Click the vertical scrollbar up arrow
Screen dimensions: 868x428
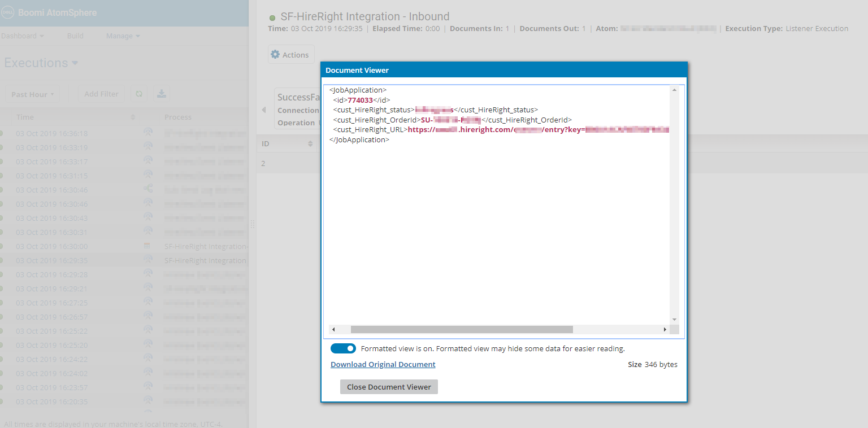674,90
